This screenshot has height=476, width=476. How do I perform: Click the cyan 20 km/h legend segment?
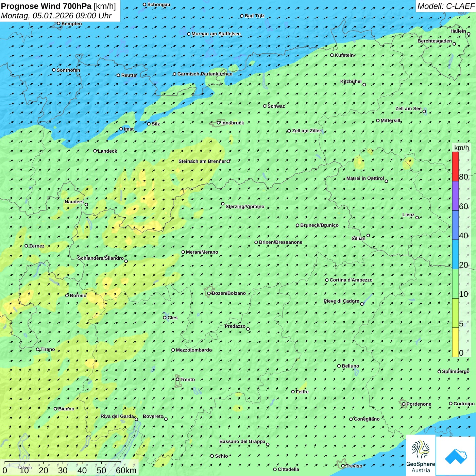pos(455,254)
